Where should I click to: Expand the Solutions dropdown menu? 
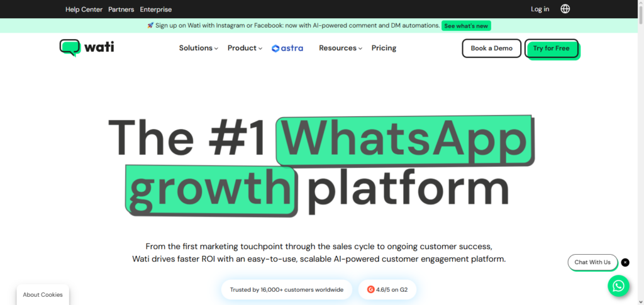198,48
